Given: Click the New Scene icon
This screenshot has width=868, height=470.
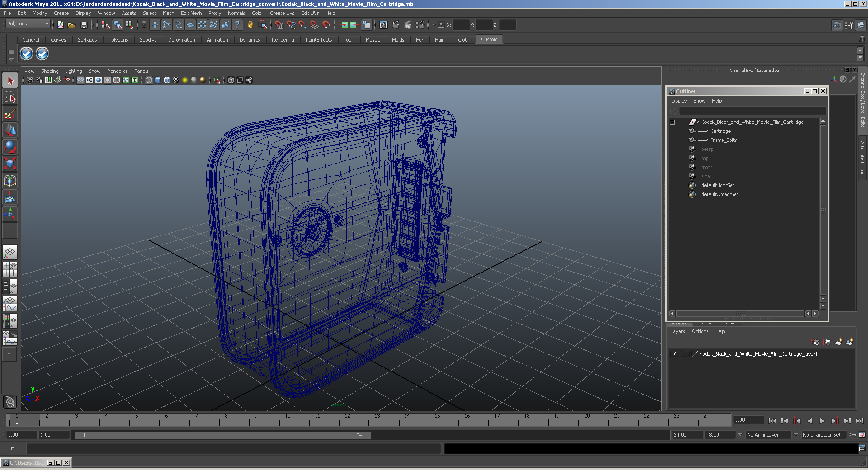Looking at the screenshot, I should pos(60,25).
